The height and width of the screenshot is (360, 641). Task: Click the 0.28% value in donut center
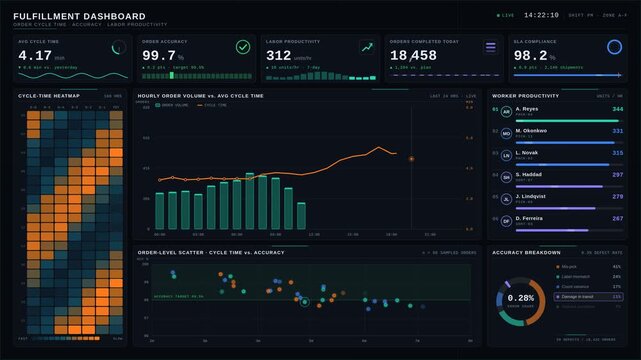[521, 298]
